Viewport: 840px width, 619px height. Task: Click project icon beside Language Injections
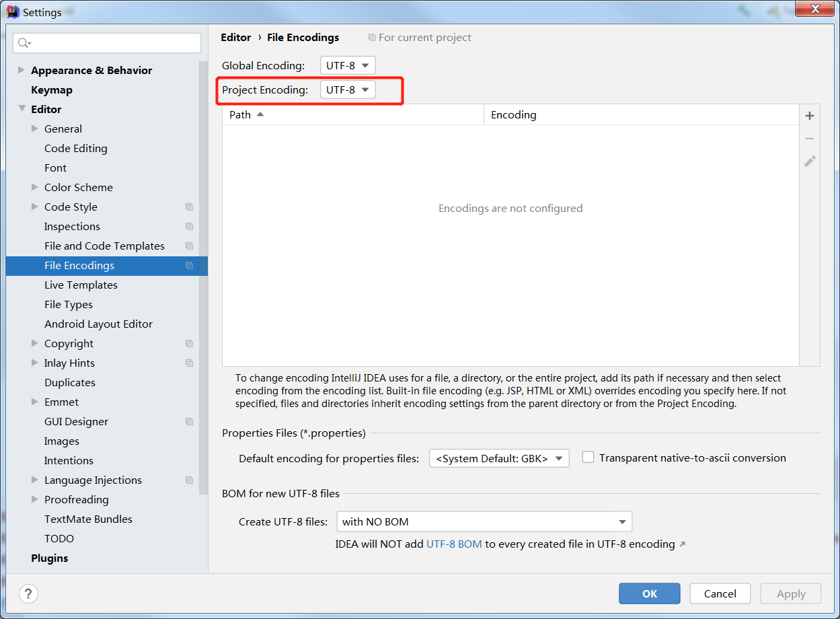click(190, 480)
